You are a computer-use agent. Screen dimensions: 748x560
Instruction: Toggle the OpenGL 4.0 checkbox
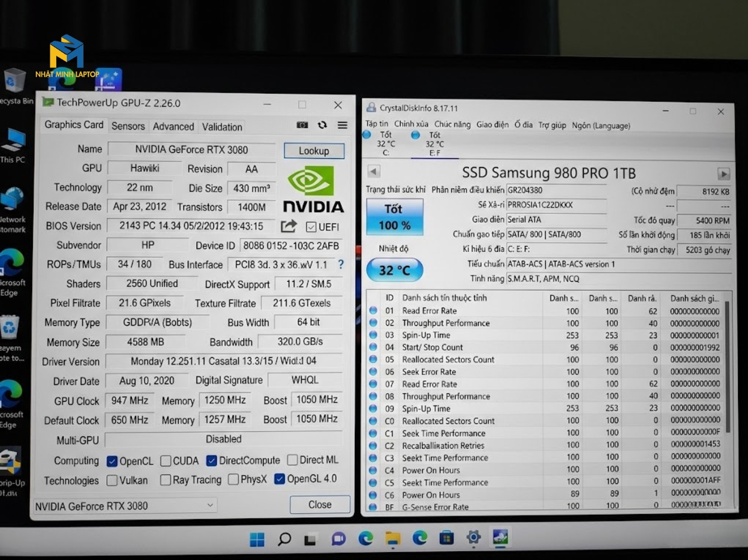coord(280,479)
